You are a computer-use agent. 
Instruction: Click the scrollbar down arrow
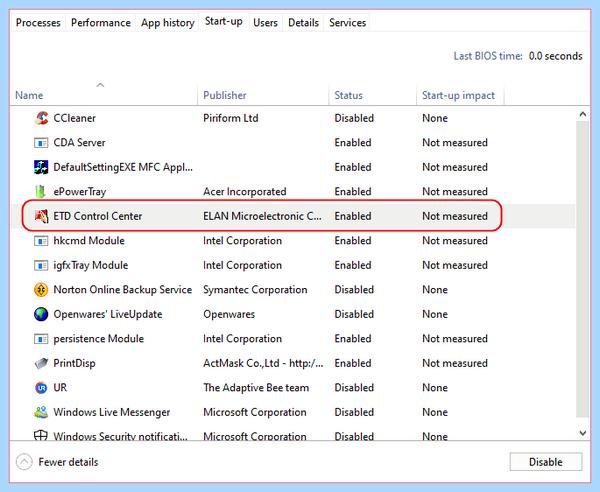click(582, 433)
